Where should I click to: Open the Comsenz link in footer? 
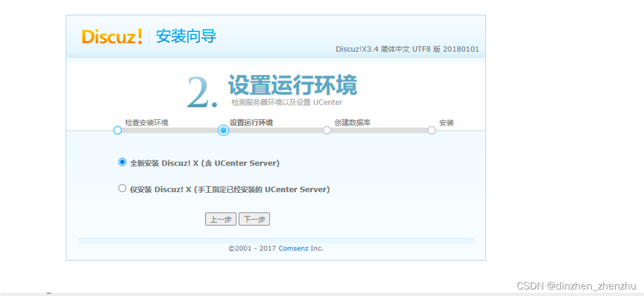(x=294, y=248)
